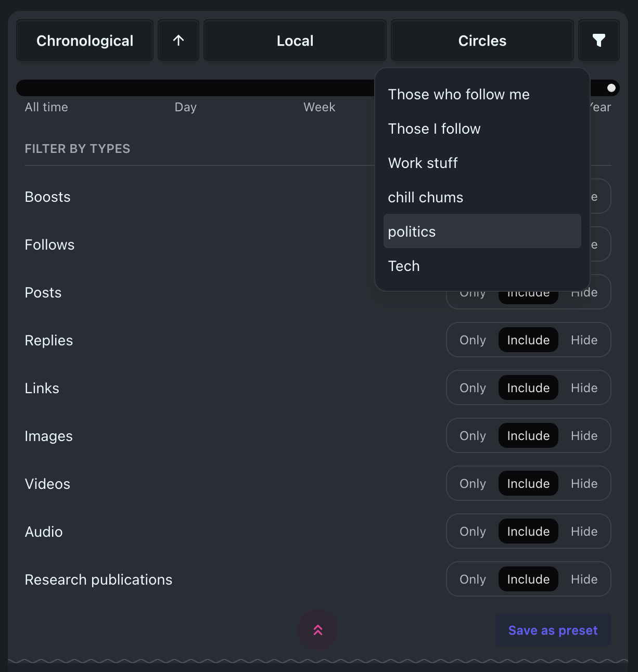The height and width of the screenshot is (672, 638).
Task: Choose 'Those I follow' from the list
Action: 434,128
